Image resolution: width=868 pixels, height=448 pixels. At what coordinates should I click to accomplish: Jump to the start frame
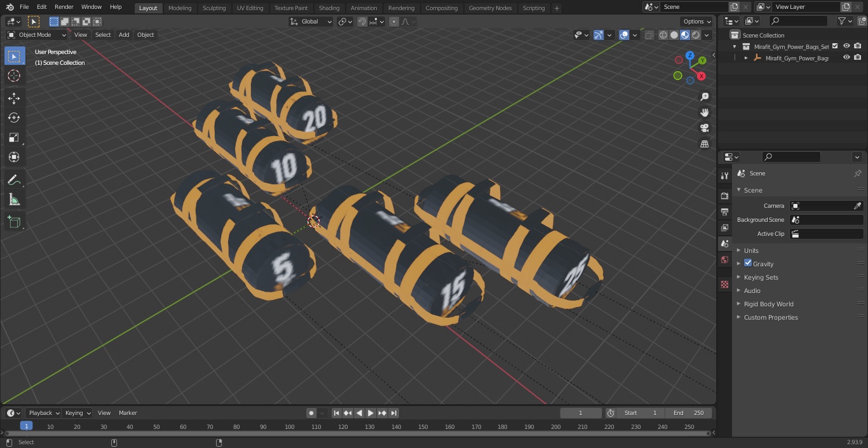click(337, 413)
